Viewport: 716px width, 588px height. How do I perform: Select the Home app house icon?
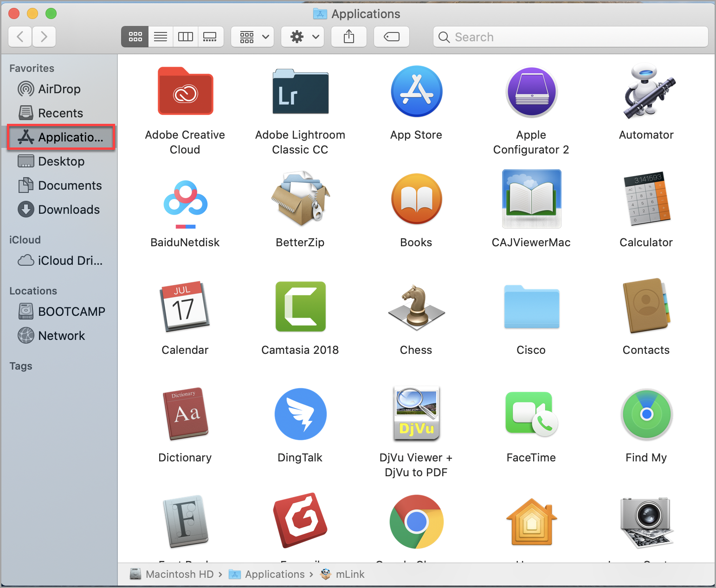[531, 522]
